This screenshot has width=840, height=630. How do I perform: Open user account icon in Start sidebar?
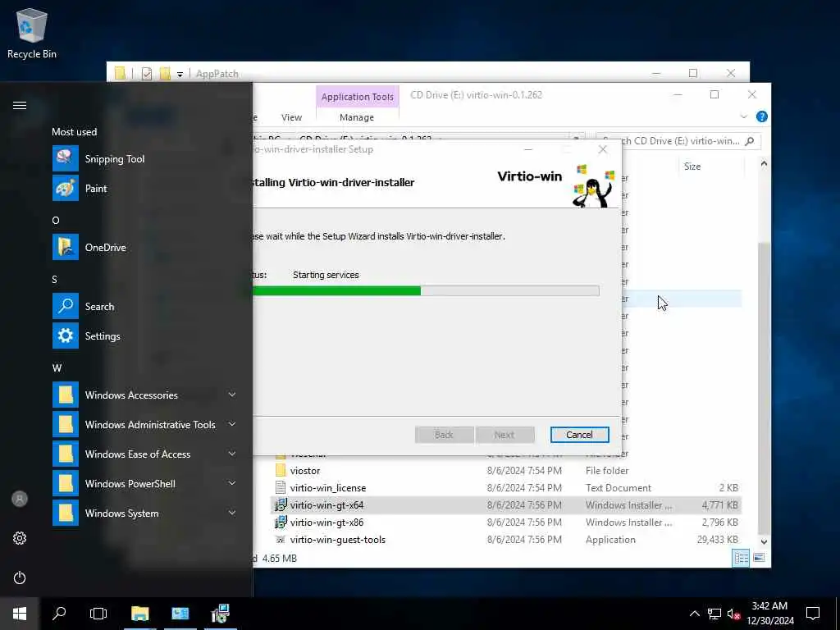point(20,499)
